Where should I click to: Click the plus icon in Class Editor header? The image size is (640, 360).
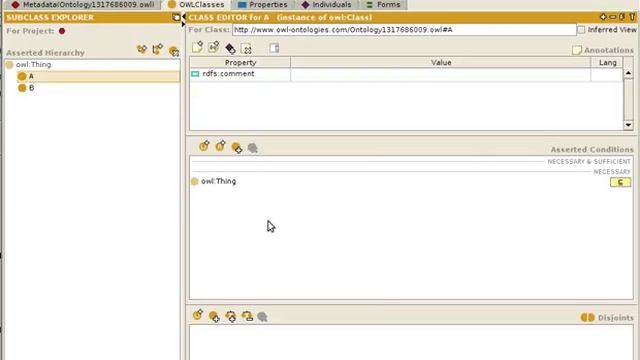click(x=603, y=17)
